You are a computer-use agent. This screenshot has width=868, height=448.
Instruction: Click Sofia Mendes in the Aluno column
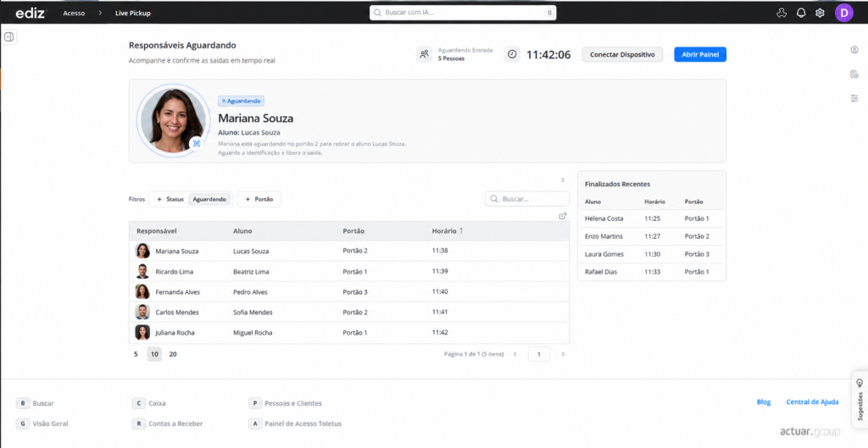coord(253,312)
